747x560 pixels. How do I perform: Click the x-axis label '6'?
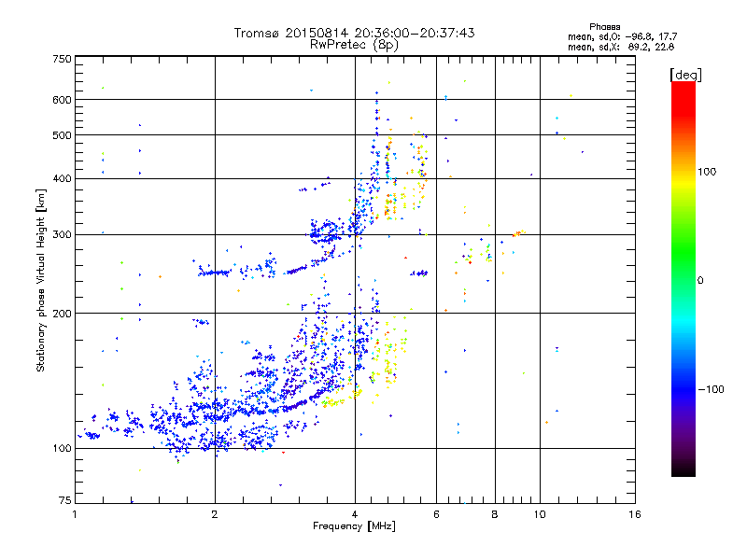pos(436,514)
